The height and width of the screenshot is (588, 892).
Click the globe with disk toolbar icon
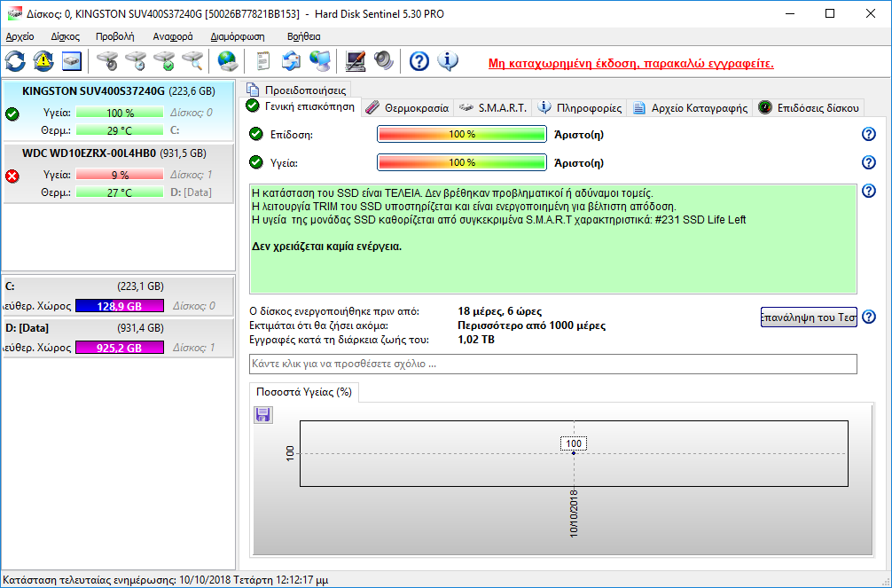(x=228, y=61)
